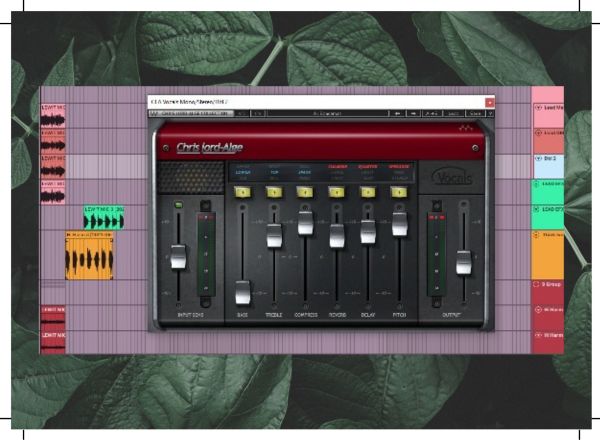Toggle the yellow Pitch mode button

pos(400,191)
